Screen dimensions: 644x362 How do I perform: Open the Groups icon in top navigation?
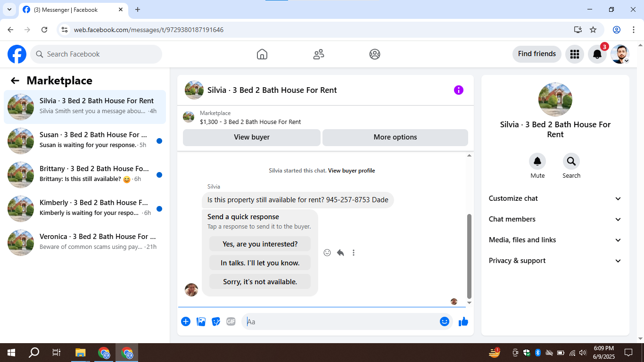click(x=375, y=54)
